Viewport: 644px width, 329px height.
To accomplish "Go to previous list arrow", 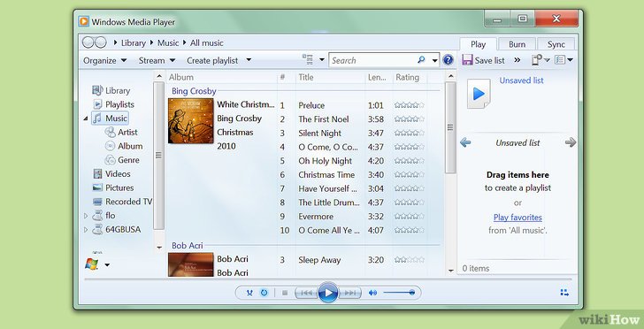I will tap(465, 142).
